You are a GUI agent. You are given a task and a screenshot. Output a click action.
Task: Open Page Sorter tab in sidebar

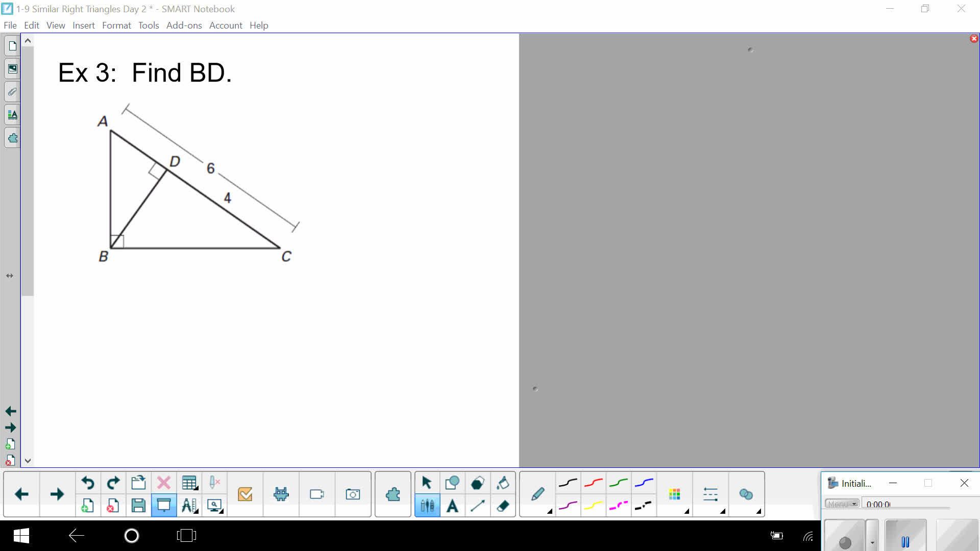(12, 46)
